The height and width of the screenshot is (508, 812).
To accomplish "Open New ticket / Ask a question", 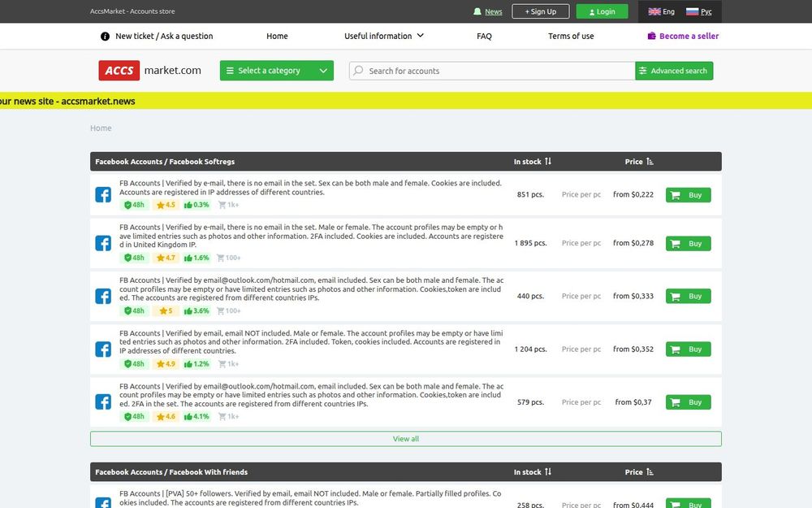I will pyautogui.click(x=164, y=36).
